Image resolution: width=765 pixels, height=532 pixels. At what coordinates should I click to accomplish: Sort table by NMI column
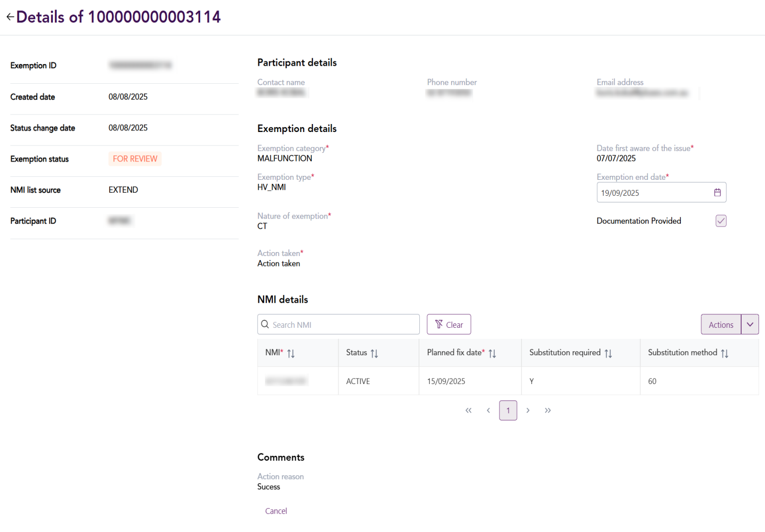[291, 353]
